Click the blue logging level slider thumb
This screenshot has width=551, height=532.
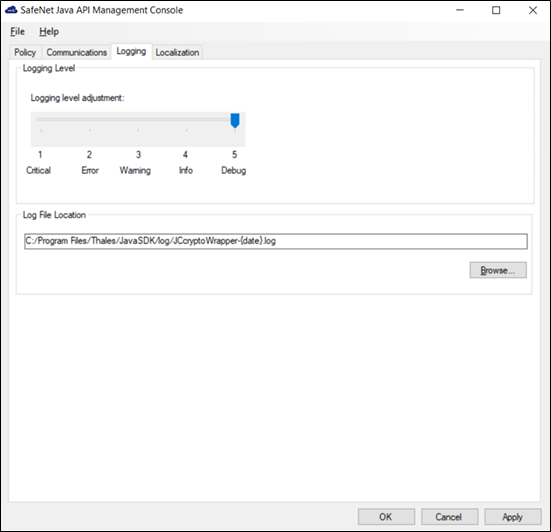(235, 121)
